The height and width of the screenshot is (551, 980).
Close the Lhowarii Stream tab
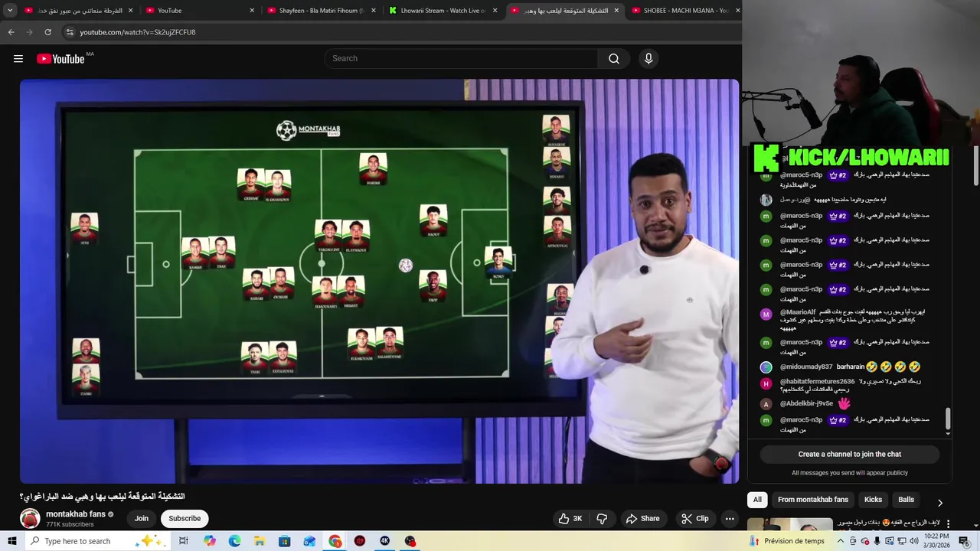tap(495, 11)
